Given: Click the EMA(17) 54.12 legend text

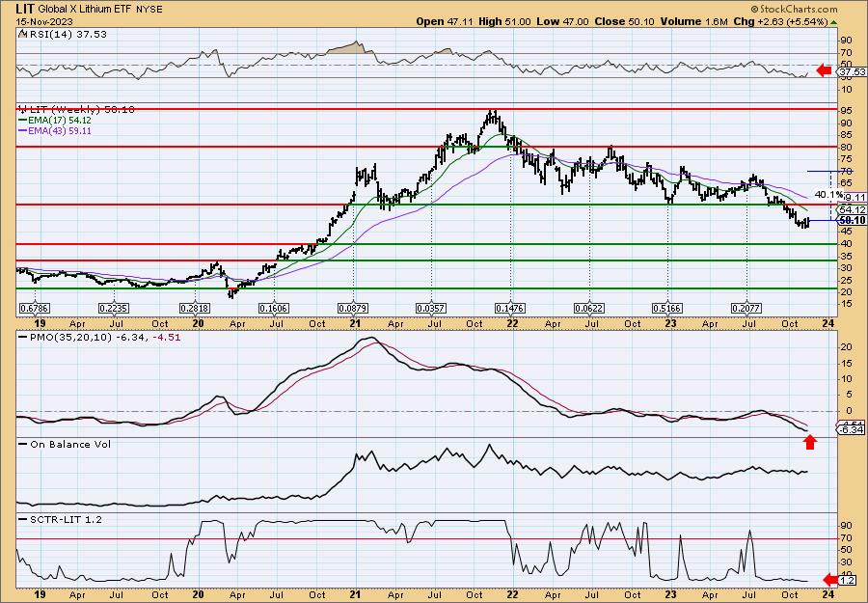Looking at the screenshot, I should click(60, 121).
